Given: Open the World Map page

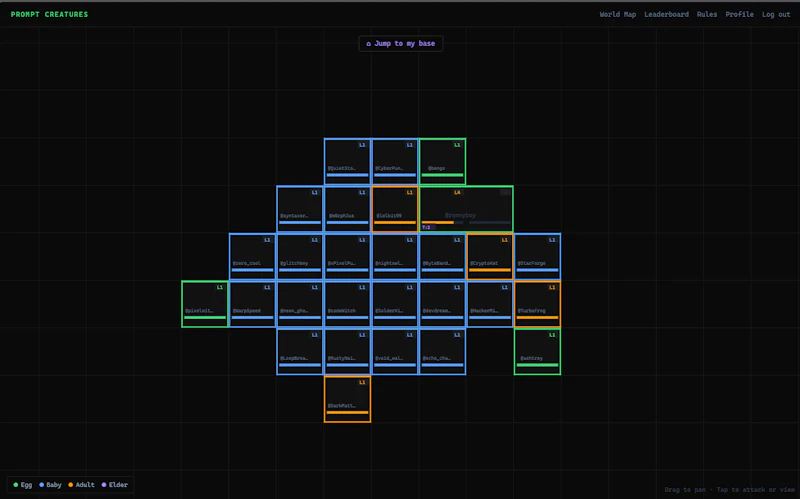Looking at the screenshot, I should pyautogui.click(x=617, y=14).
